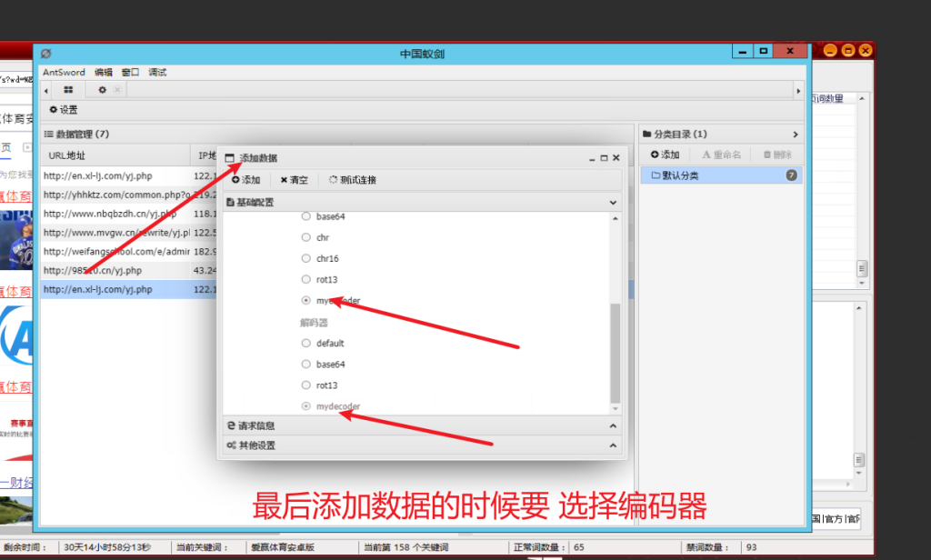Image resolution: width=931 pixels, height=560 pixels.
Task: Click the add-data dialog vertical scrollbar
Action: tap(616, 353)
